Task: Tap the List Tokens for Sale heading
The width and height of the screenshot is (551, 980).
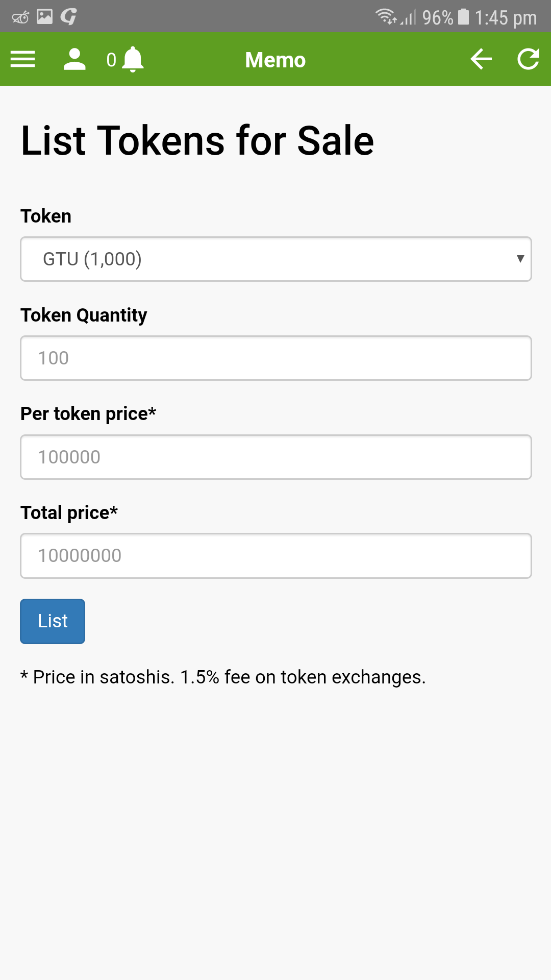Action: [x=197, y=140]
